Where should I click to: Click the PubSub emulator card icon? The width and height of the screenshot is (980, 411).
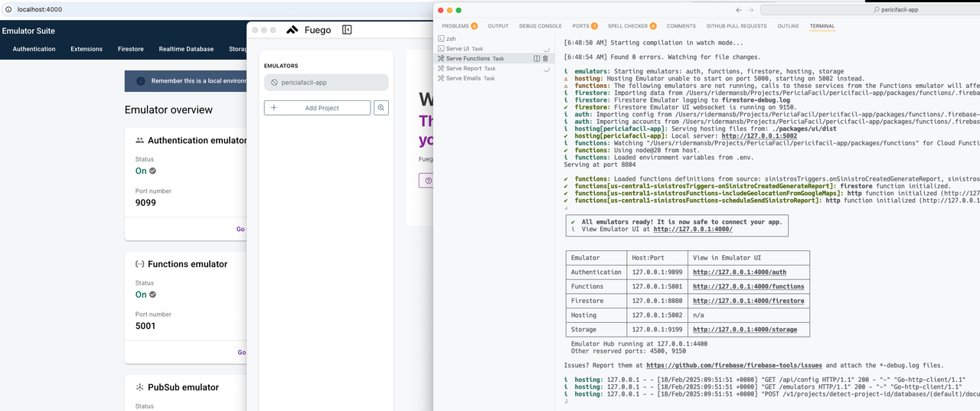point(140,387)
